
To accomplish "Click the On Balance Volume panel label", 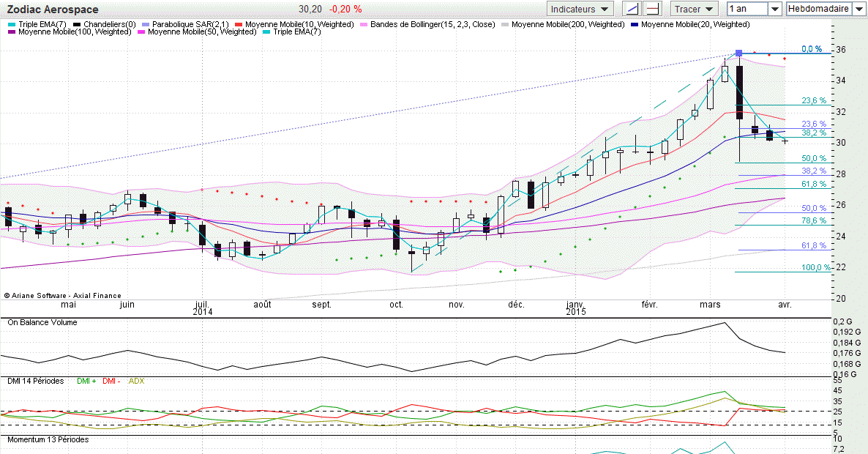I will point(42,322).
